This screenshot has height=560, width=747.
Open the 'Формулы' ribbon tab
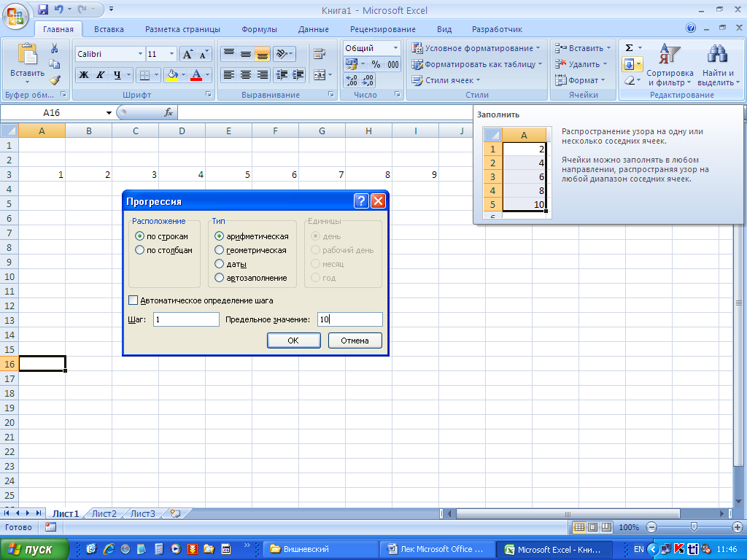[259, 29]
